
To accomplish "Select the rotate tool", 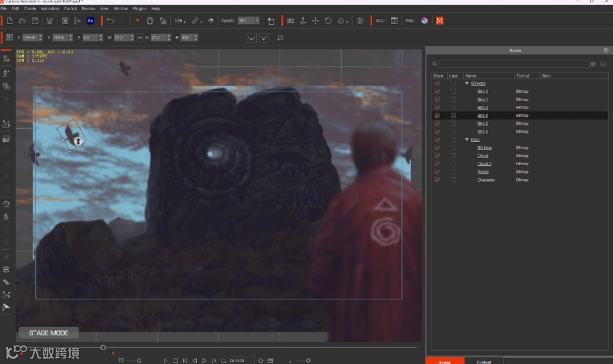I will (x=328, y=21).
